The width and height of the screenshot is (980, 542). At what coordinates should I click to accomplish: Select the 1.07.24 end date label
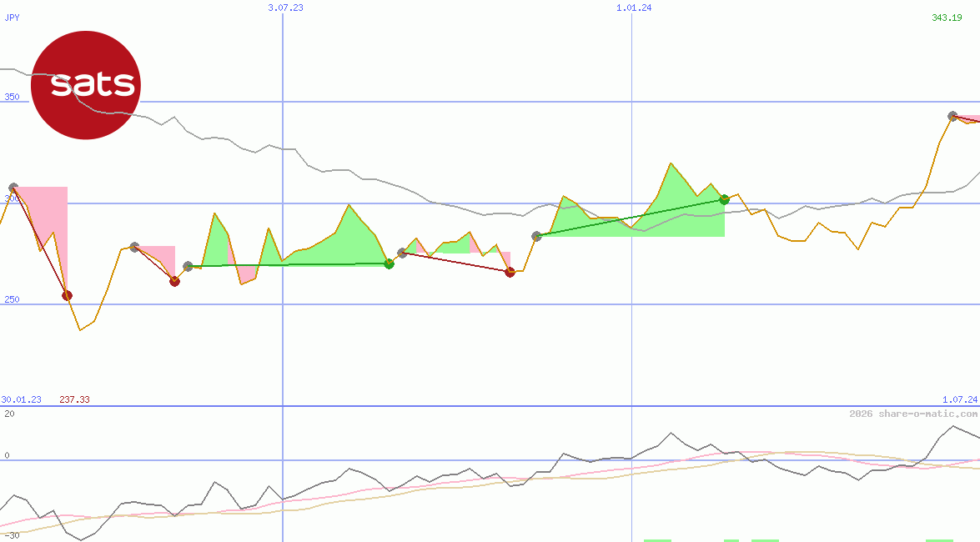click(x=959, y=399)
